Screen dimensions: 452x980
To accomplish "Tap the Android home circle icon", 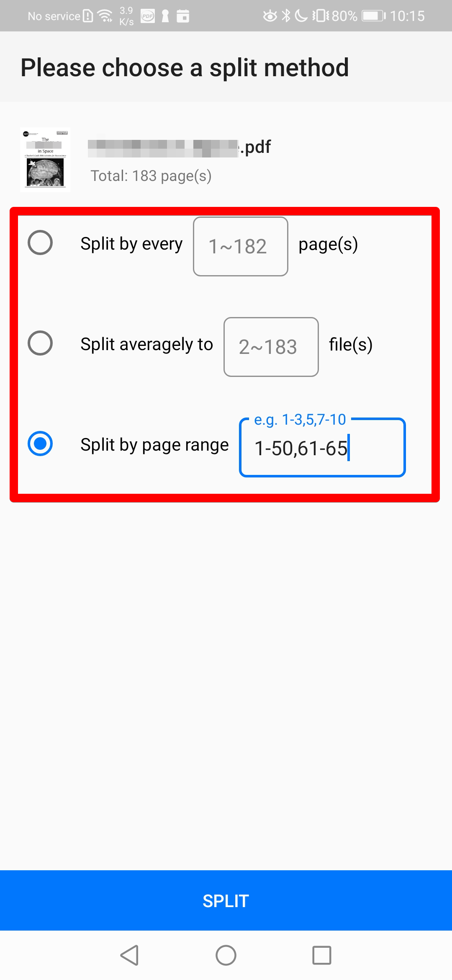I will pyautogui.click(x=226, y=955).
